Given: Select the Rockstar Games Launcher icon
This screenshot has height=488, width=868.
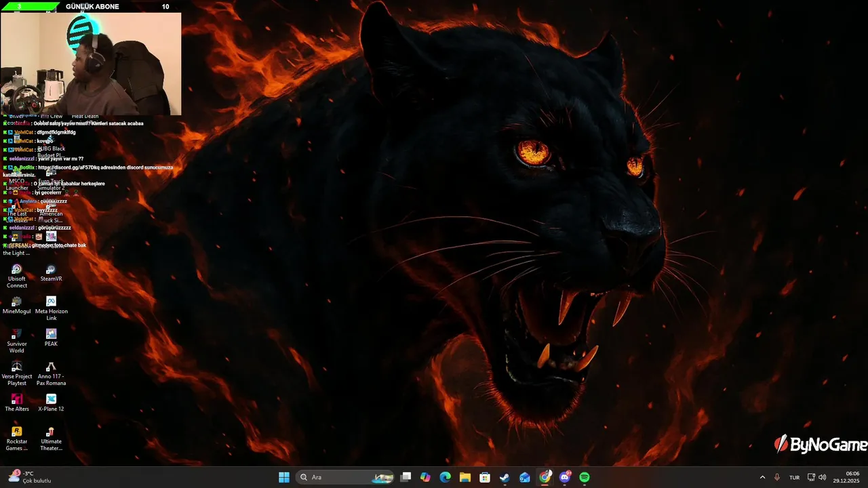Looking at the screenshot, I should 17,439.
